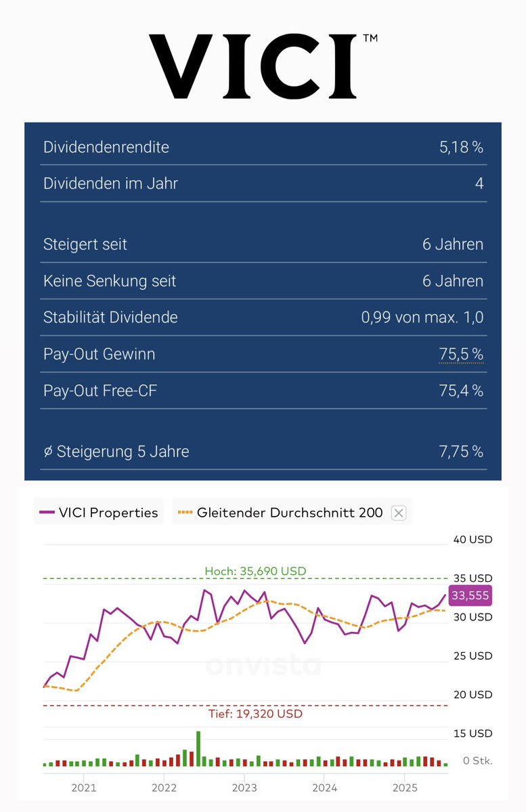Screen dimensions: 526x812
Task: Click the VICI logo
Action: tap(263, 66)
